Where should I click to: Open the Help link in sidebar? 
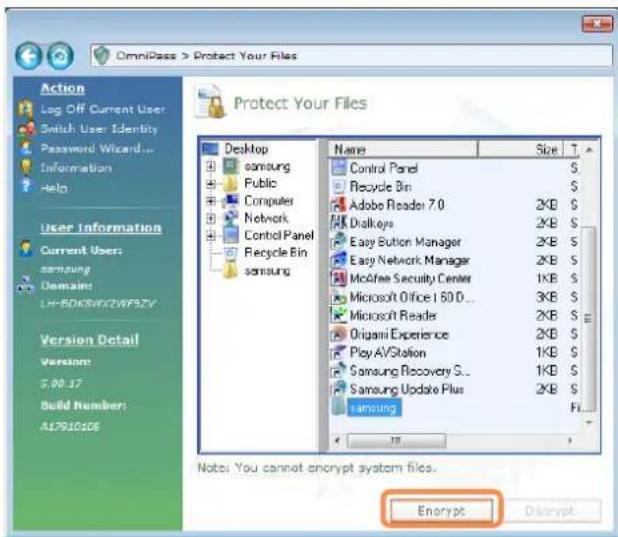click(x=54, y=188)
